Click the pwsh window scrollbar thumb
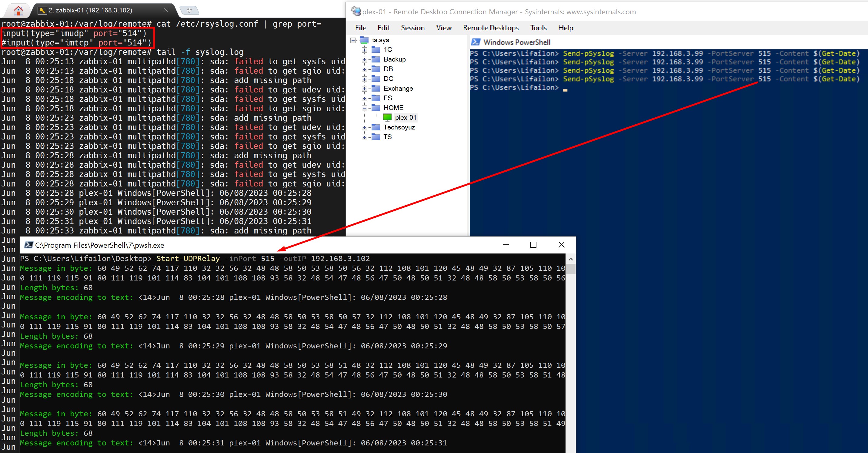The height and width of the screenshot is (453, 868). 570,269
